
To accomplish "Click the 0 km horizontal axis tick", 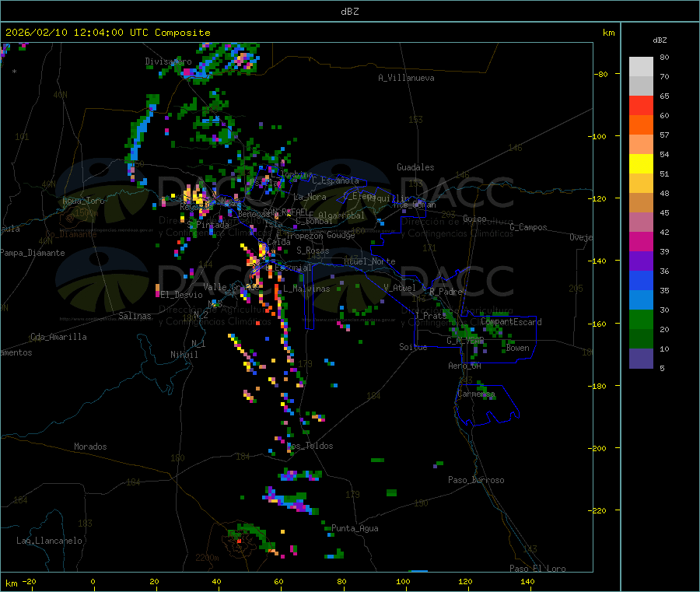I will pos(93,581).
